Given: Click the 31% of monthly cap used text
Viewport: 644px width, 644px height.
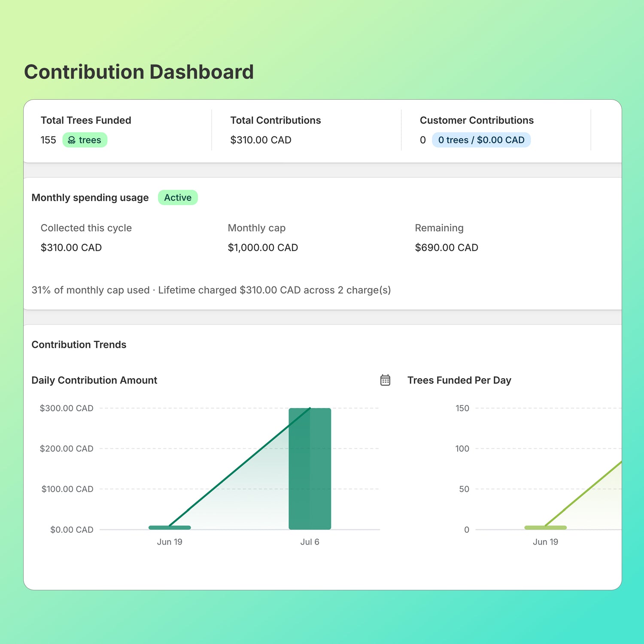Looking at the screenshot, I should pos(91,290).
